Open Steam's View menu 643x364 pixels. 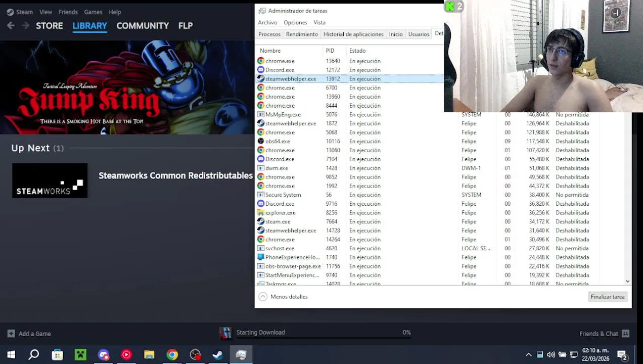coord(45,12)
